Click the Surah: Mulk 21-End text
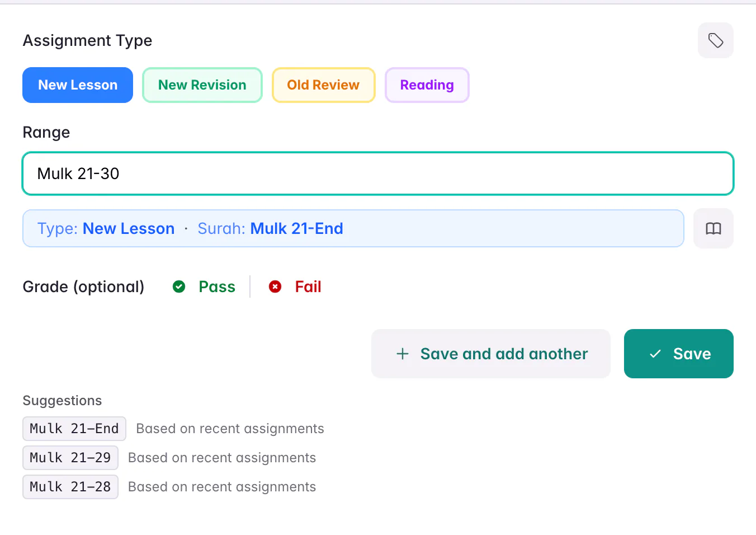 [271, 228]
